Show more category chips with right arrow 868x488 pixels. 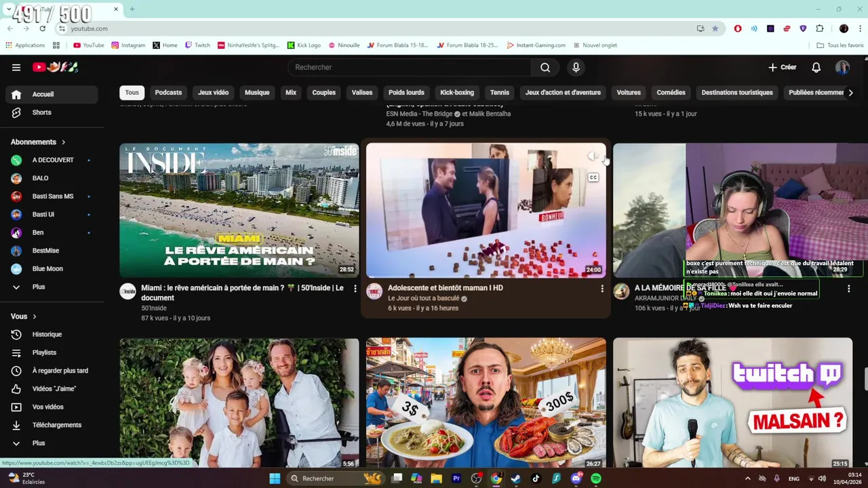tap(850, 93)
